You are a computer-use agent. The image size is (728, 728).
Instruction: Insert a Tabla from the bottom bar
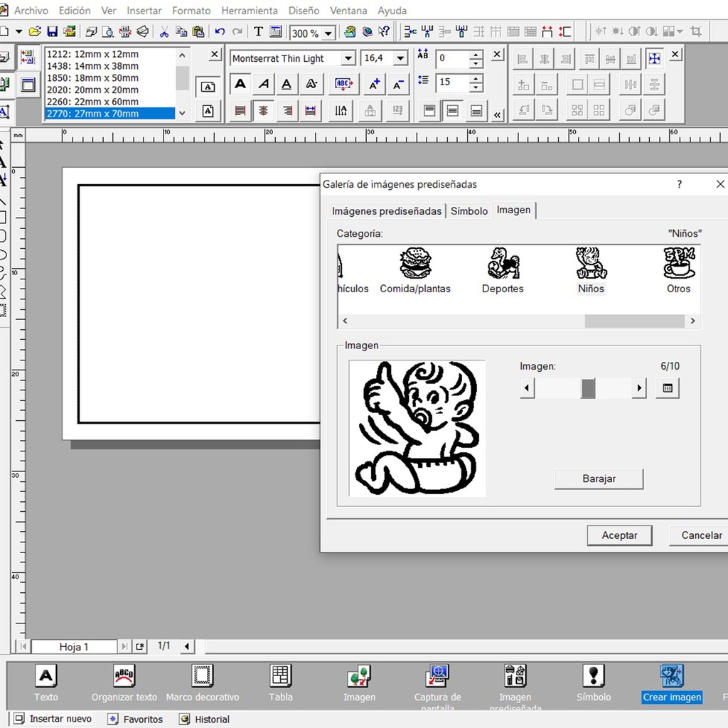(x=281, y=677)
